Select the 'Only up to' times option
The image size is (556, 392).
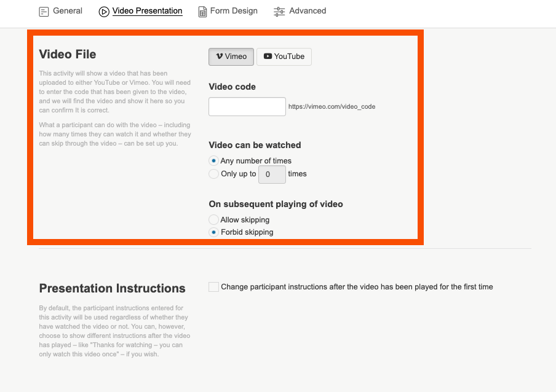pyautogui.click(x=214, y=174)
